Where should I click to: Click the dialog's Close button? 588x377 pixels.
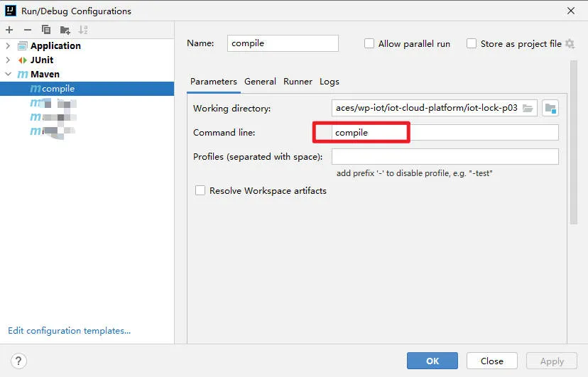(x=492, y=361)
